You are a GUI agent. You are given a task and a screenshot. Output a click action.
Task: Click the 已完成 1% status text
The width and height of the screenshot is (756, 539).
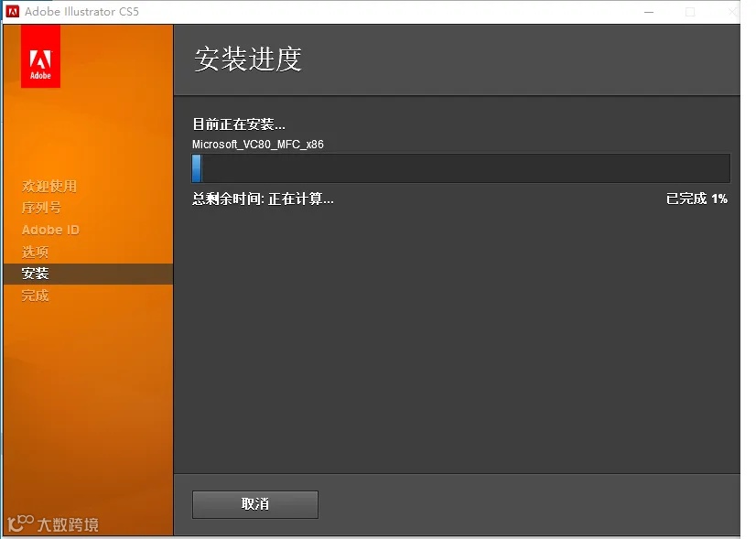pyautogui.click(x=697, y=199)
